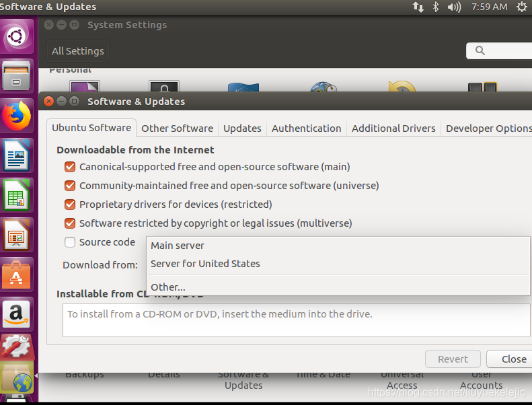
Task: Uncheck Canonical-supported software (main)
Action: tap(70, 167)
